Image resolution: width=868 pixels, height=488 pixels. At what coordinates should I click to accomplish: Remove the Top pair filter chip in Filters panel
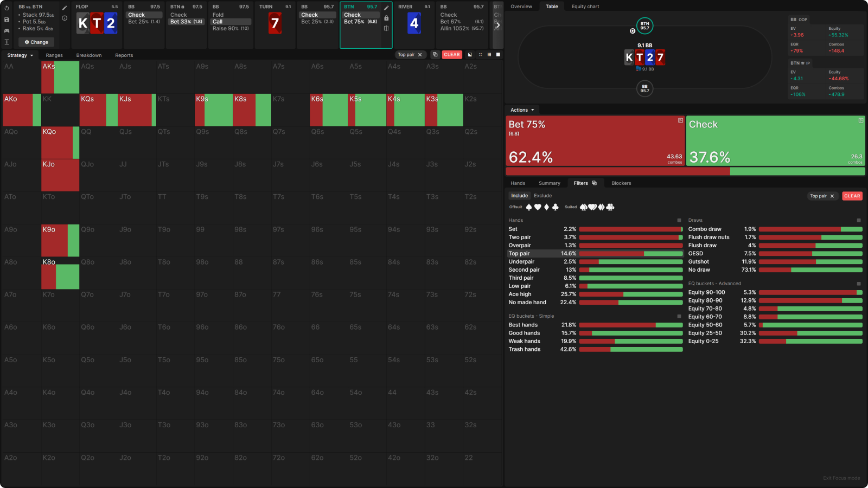(x=832, y=196)
